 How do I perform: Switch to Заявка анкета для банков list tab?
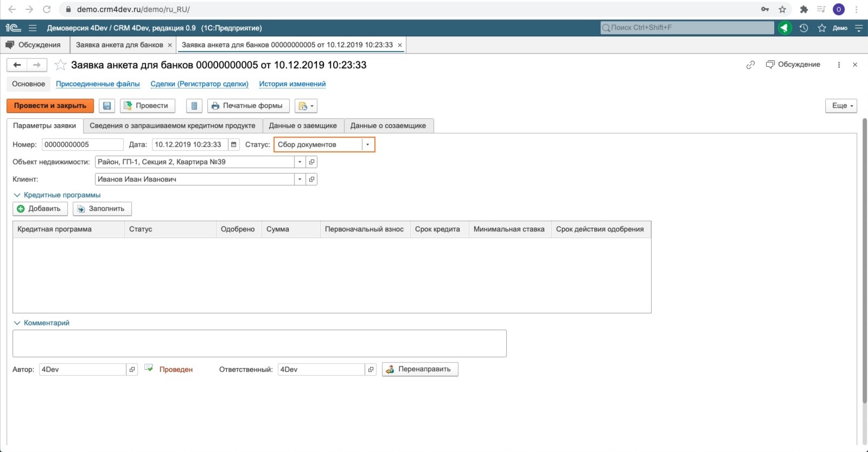pyautogui.click(x=119, y=45)
